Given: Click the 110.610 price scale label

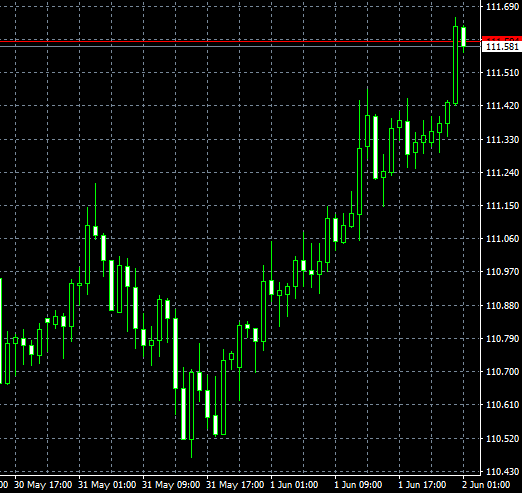Looking at the screenshot, I should (503, 405).
